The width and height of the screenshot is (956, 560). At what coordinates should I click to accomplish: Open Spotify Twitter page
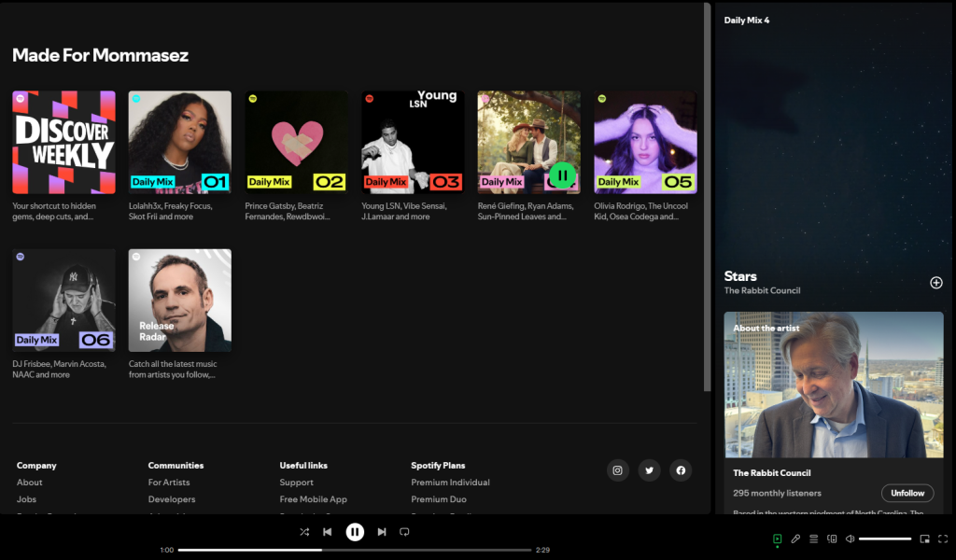coord(650,470)
